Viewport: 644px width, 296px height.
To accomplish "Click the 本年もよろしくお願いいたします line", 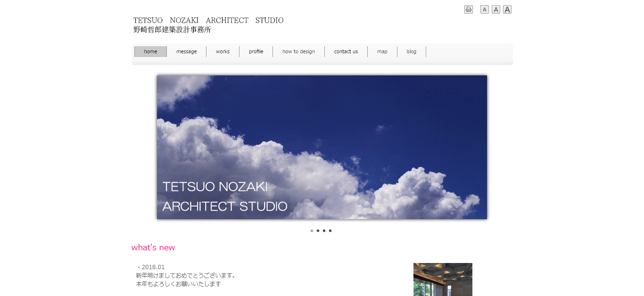I will tap(178, 284).
